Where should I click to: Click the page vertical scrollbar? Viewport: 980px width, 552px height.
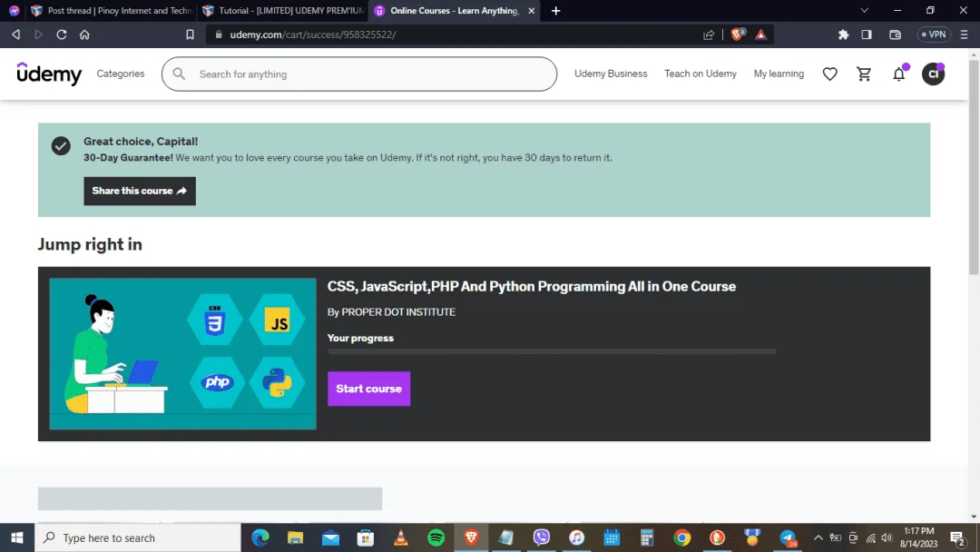pos(974,166)
